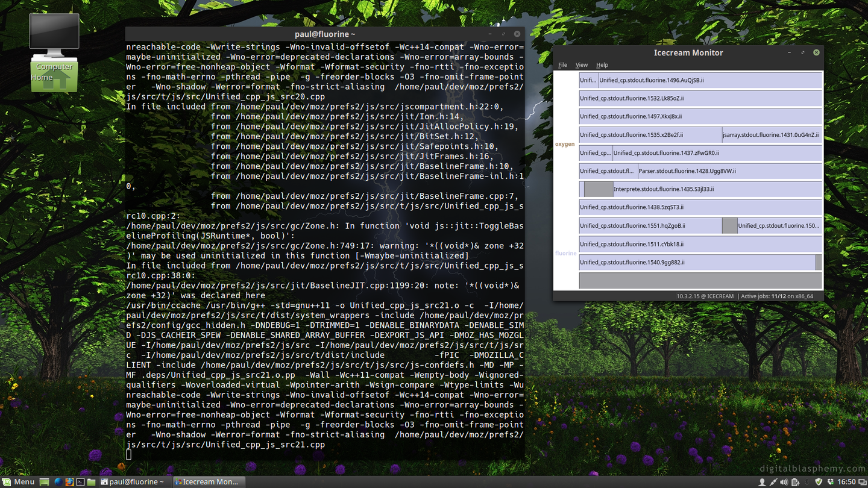The height and width of the screenshot is (488, 868).
Task: Open the Help menu in Icecream Monitor
Action: click(602, 65)
